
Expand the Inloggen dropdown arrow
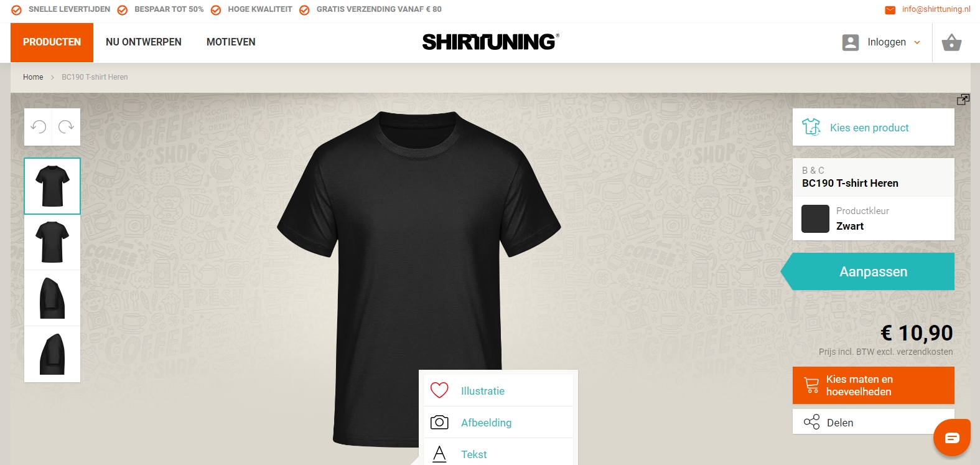917,42
